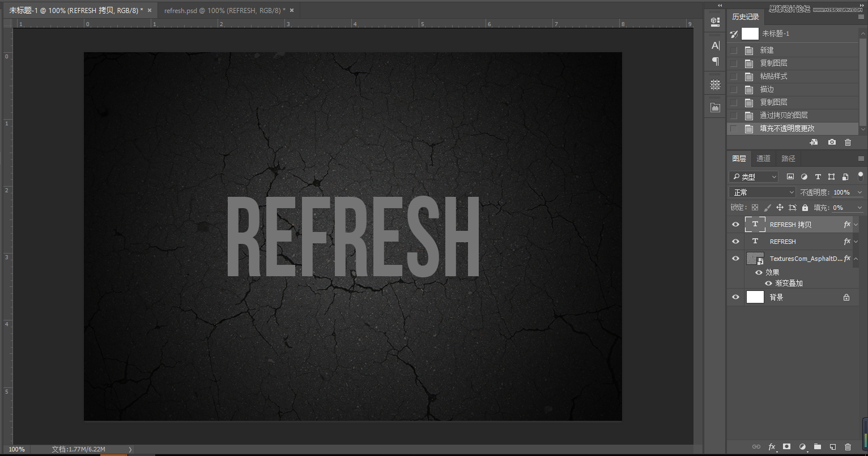
Task: Select the 描边 history state
Action: [767, 89]
